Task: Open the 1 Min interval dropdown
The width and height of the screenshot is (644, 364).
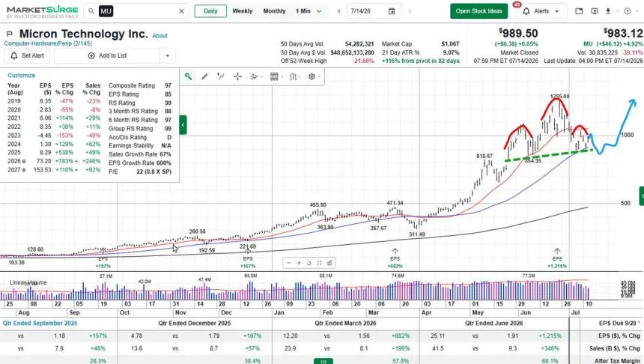Action: [309, 11]
